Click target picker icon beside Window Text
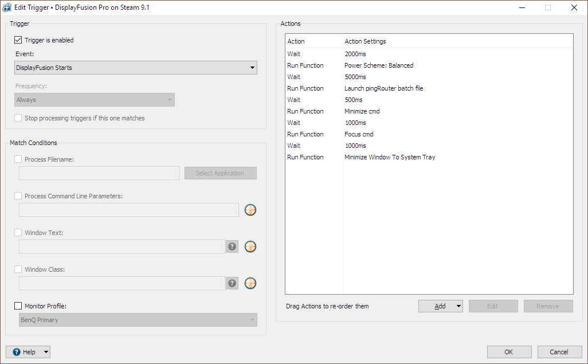This screenshot has height=364, width=588. click(250, 246)
